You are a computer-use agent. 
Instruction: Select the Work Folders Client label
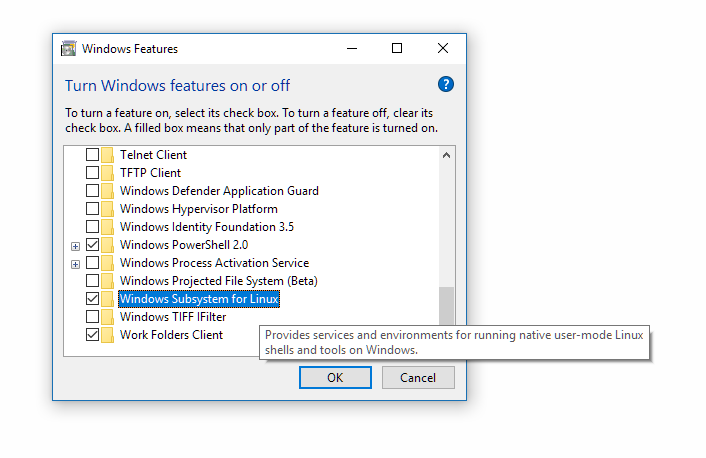pos(171,335)
